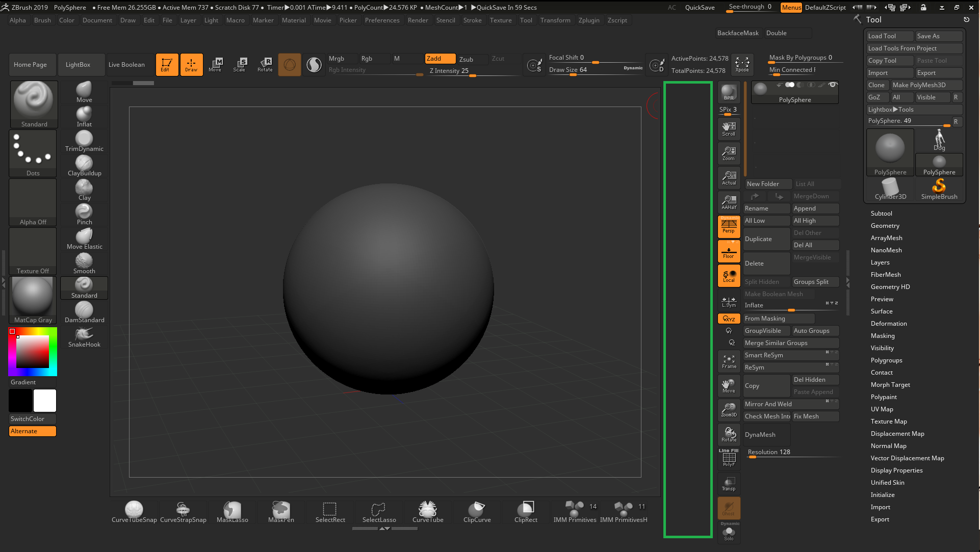Screen dimensions: 980x552
Task: Open the Brush menu
Action: (42, 20)
